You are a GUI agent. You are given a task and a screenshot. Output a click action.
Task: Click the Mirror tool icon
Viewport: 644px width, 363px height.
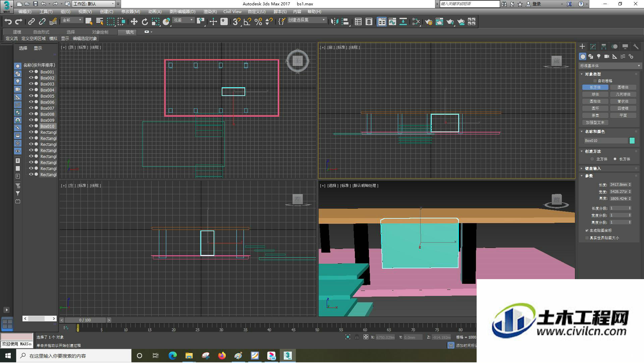point(334,22)
